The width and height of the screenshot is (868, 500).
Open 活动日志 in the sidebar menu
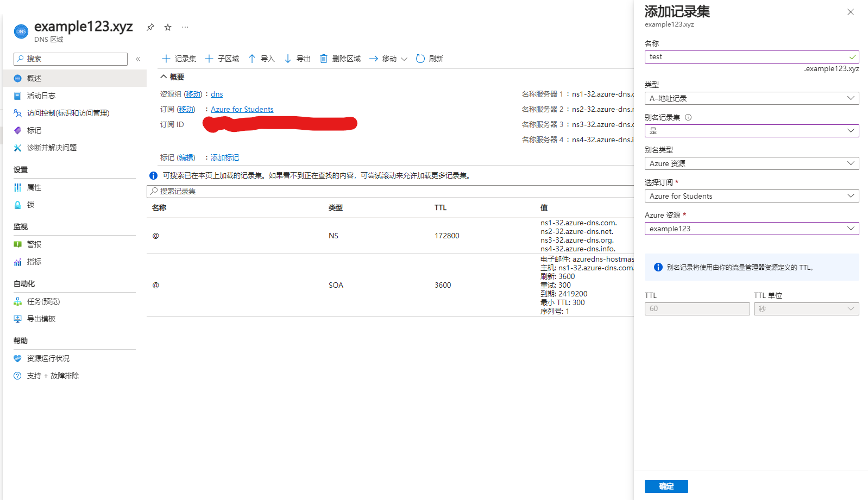pyautogui.click(x=41, y=96)
